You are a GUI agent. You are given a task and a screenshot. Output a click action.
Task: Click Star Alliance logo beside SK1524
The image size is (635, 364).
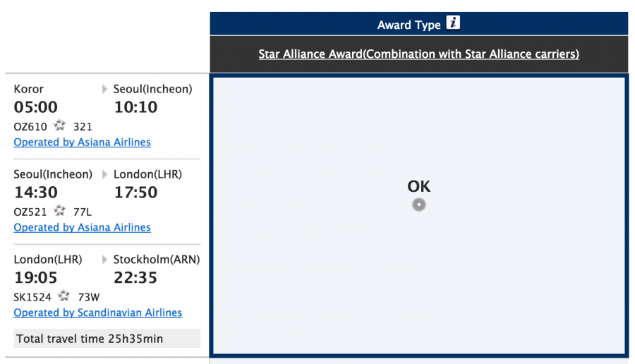click(64, 296)
